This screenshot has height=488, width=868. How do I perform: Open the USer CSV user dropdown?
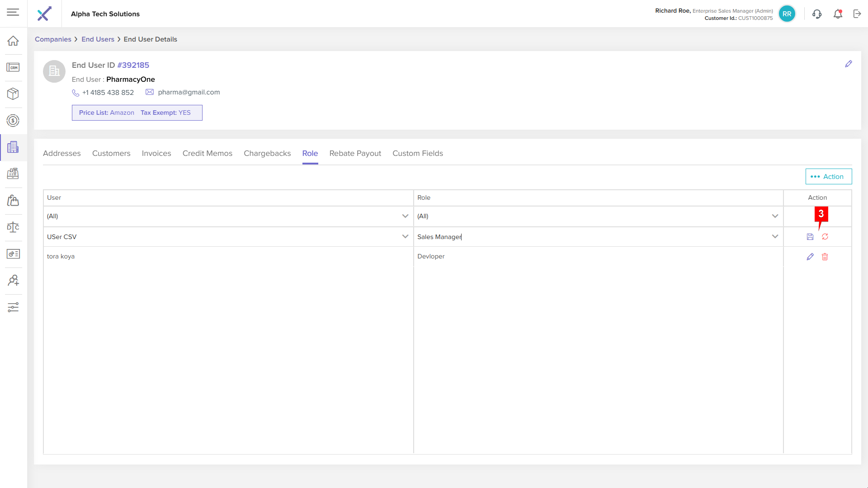point(405,237)
